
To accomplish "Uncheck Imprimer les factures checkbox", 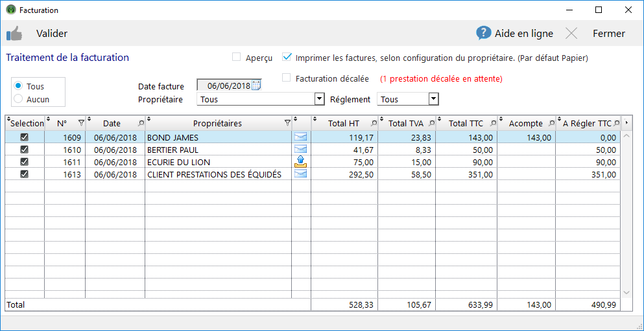I will (287, 58).
